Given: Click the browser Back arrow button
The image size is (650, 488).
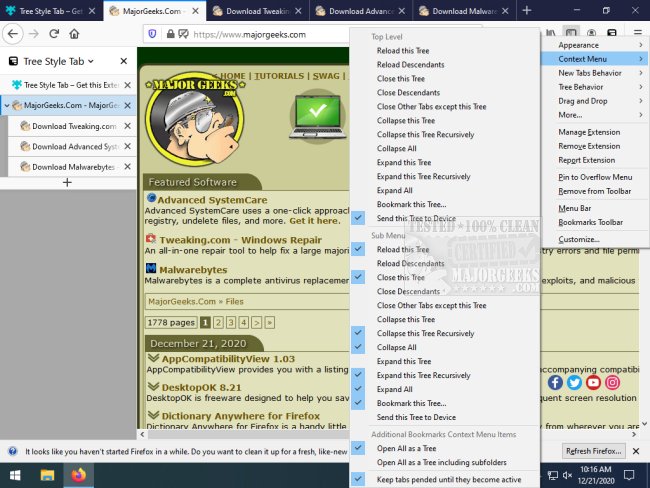Looking at the screenshot, I should pyautogui.click(x=13, y=34).
